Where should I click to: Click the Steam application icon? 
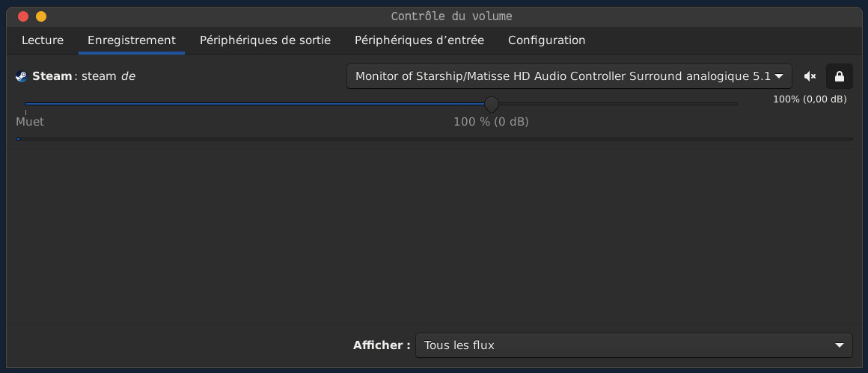coord(21,76)
